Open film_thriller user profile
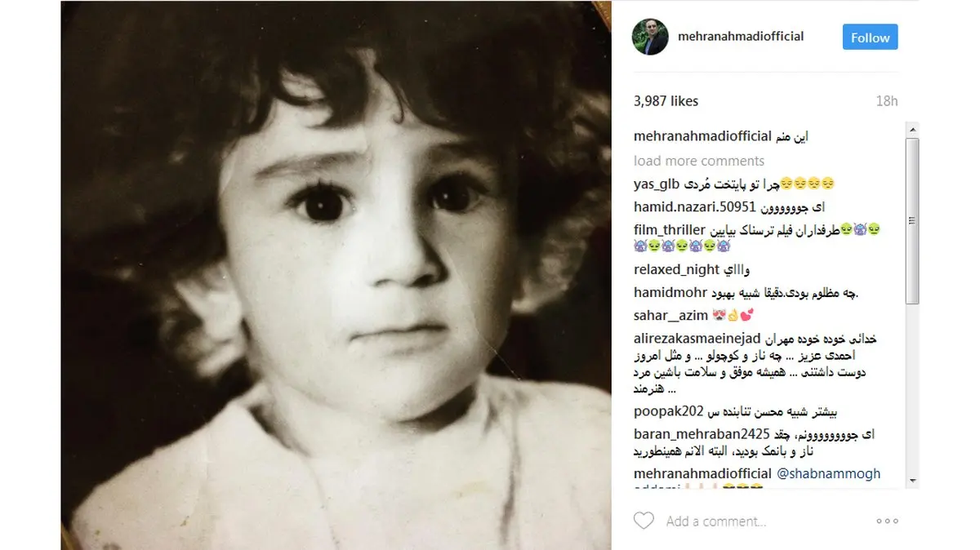Image resolution: width=980 pixels, height=550 pixels. point(667,230)
